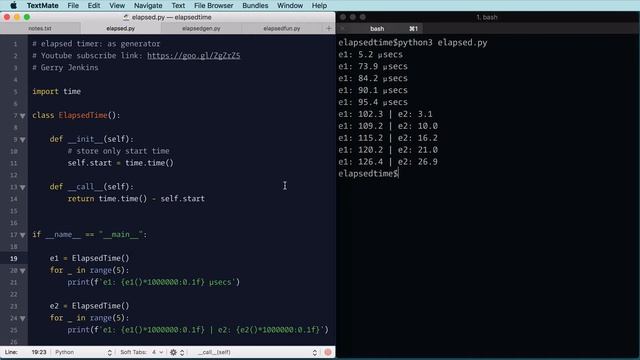Collapse the class ElapsedTime fold arrow
The height and width of the screenshot is (360, 640).
(23, 116)
